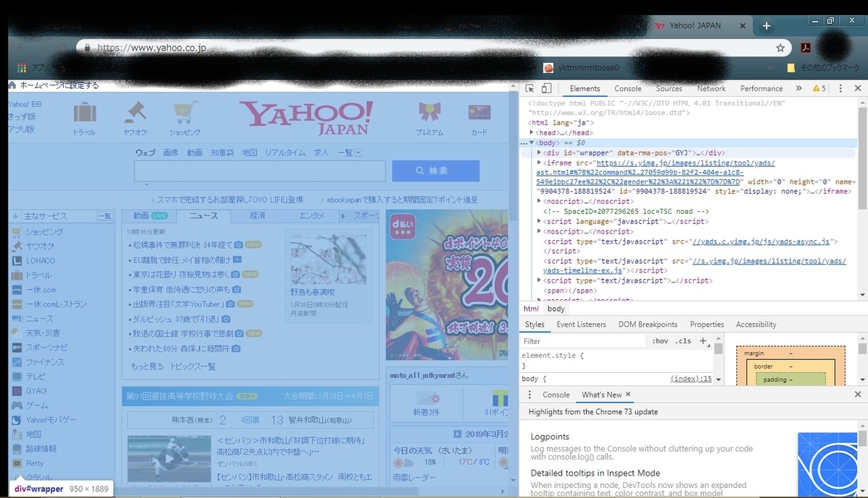Select the Styles pane tab
The height and width of the screenshot is (498, 868).
pos(535,325)
